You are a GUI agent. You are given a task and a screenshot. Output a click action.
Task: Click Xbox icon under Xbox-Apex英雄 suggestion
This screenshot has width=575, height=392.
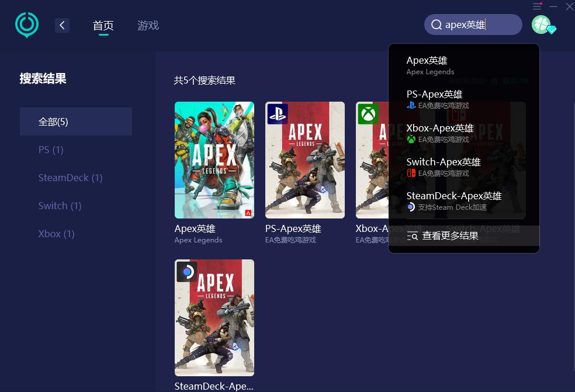click(x=411, y=139)
